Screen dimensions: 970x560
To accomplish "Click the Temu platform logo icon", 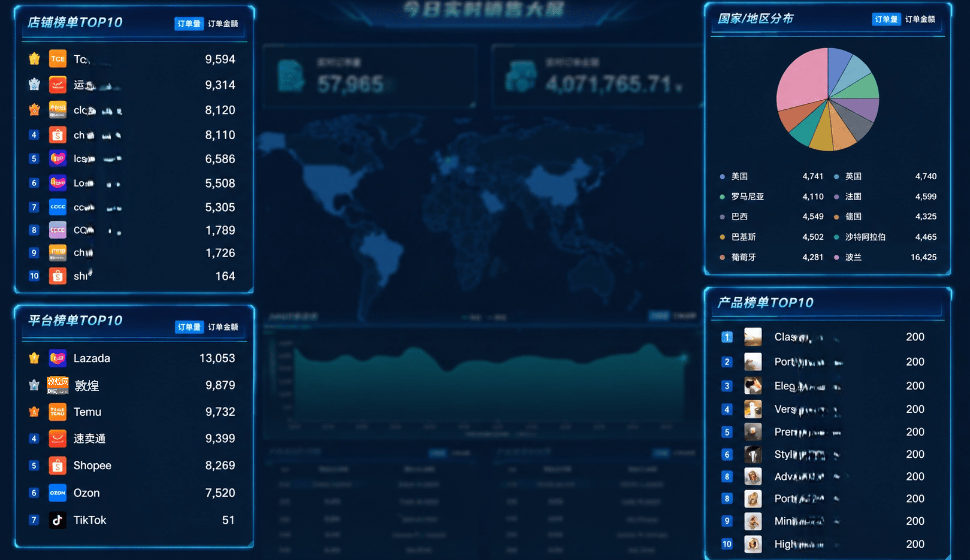I will click(57, 411).
